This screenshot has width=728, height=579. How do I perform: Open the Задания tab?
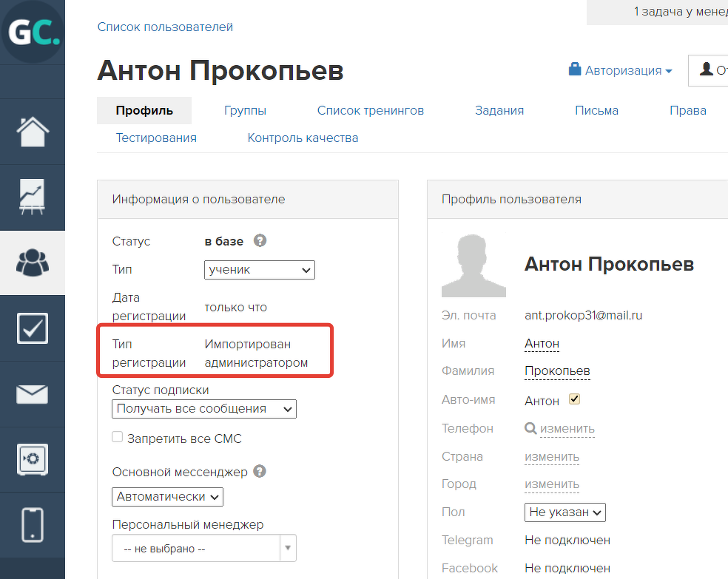pos(499,110)
